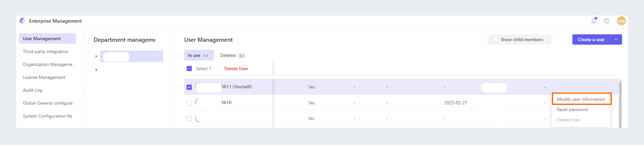Click the Create a user button

click(591, 40)
